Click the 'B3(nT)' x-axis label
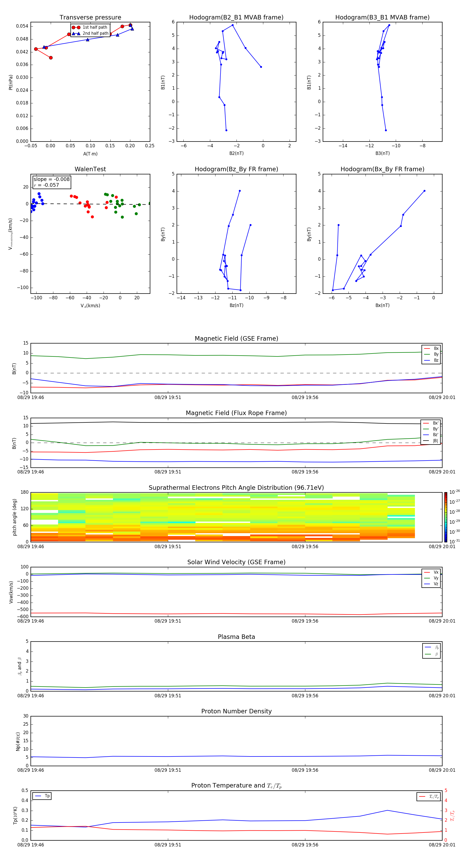This screenshot has width=473, height=868. pos(382,153)
